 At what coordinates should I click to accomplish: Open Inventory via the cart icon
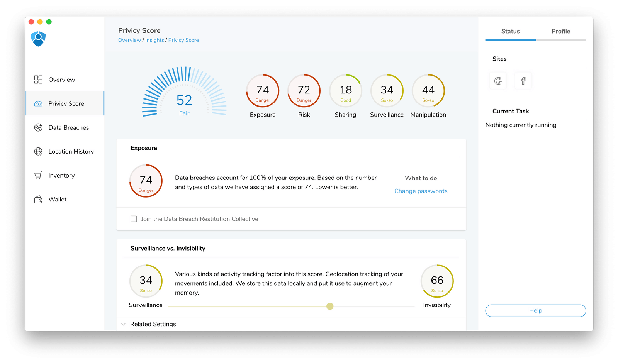[x=38, y=175]
